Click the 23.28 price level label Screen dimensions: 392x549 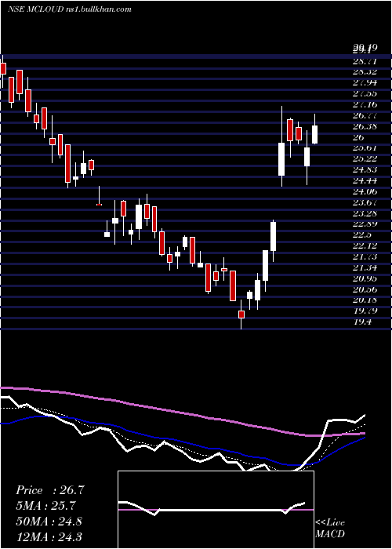click(365, 213)
